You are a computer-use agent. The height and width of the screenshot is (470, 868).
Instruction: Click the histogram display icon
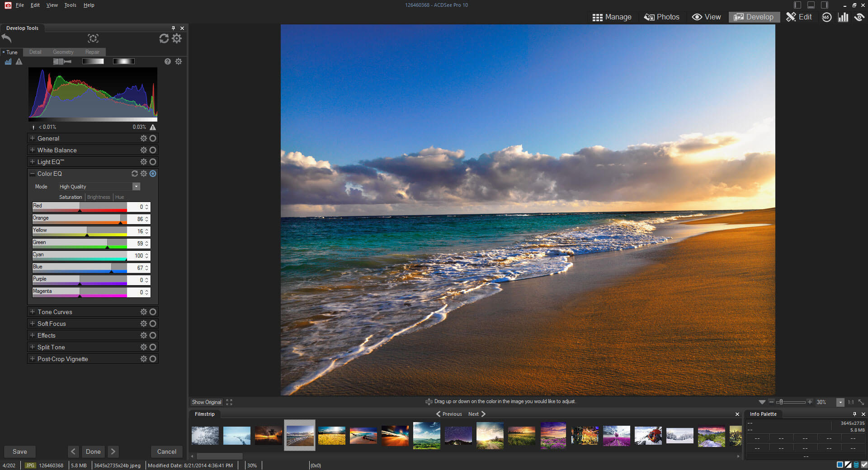[8, 61]
